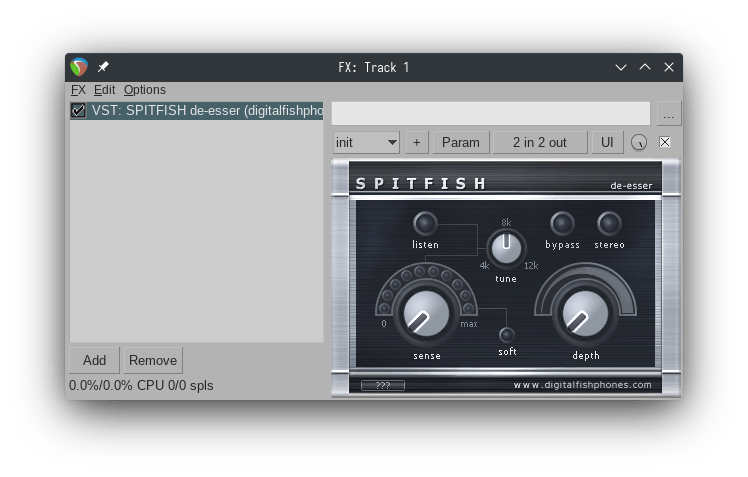Toggle the UI button
This screenshot has height=477, width=748.
point(607,142)
